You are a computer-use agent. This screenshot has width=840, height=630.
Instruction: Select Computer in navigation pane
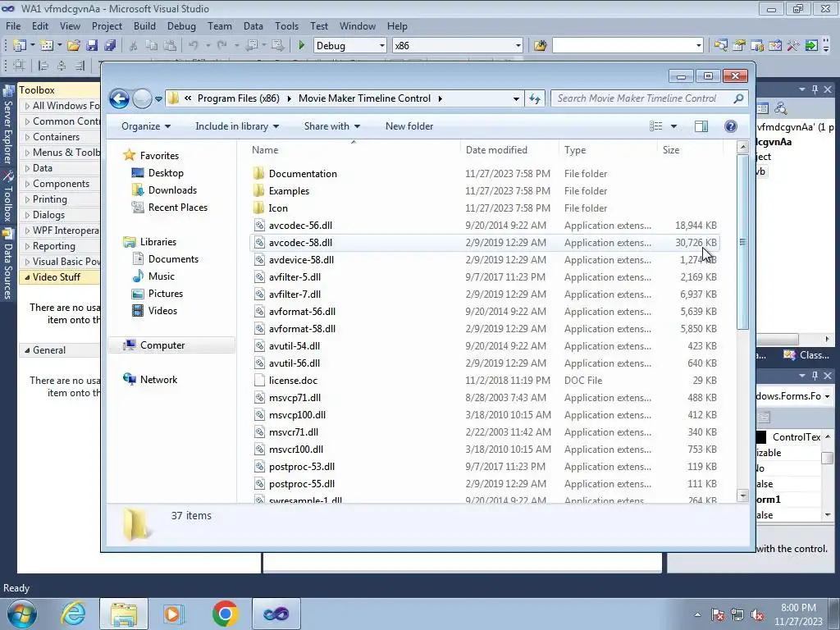tap(162, 345)
